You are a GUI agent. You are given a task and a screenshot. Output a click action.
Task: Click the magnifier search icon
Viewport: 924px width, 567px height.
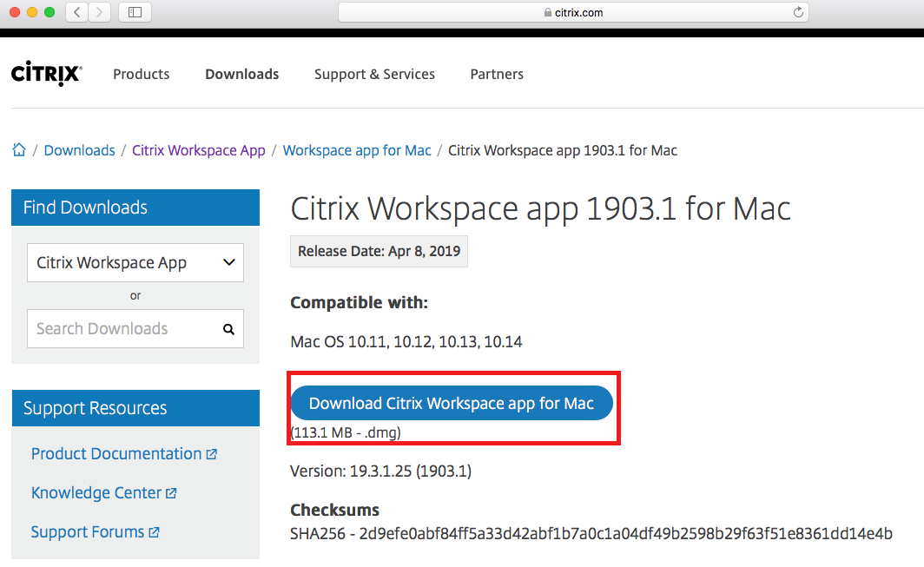228,329
